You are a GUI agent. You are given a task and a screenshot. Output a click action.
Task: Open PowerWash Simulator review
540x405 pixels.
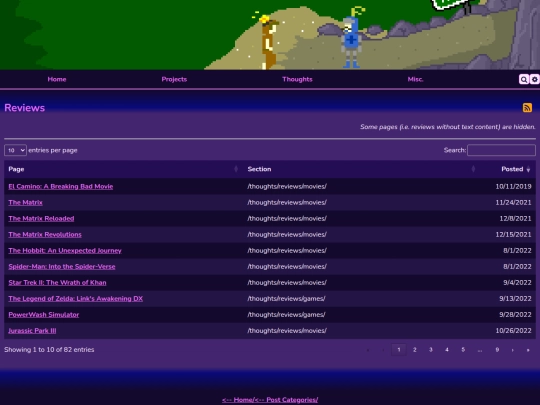44,314
